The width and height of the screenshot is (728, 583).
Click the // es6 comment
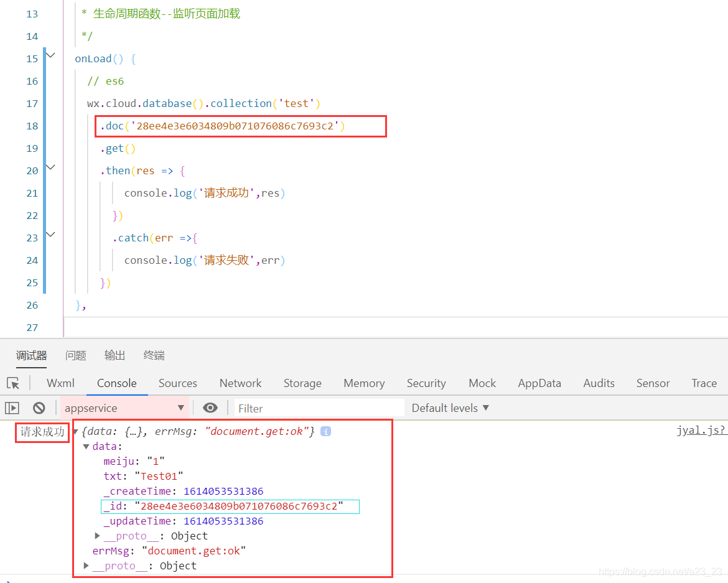pyautogui.click(x=105, y=82)
